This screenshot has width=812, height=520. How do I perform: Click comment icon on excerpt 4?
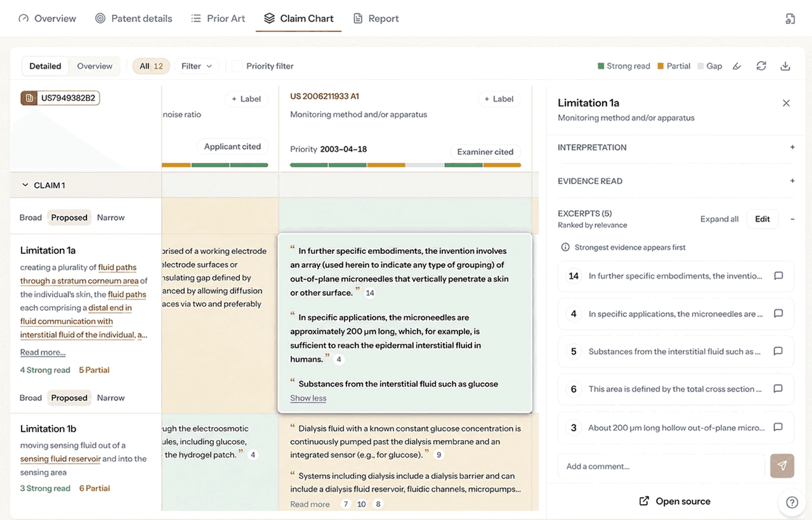point(778,314)
